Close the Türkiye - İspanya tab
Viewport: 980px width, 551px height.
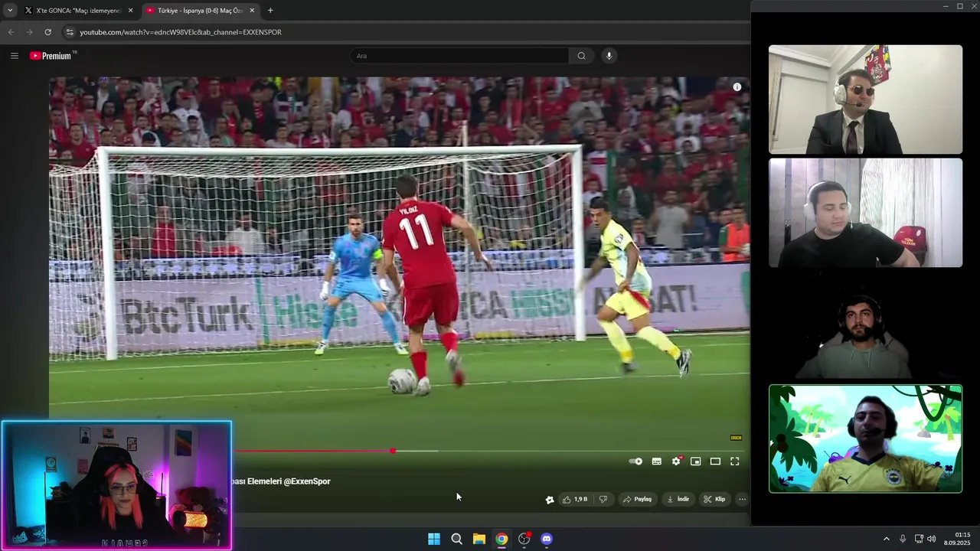pos(252,11)
